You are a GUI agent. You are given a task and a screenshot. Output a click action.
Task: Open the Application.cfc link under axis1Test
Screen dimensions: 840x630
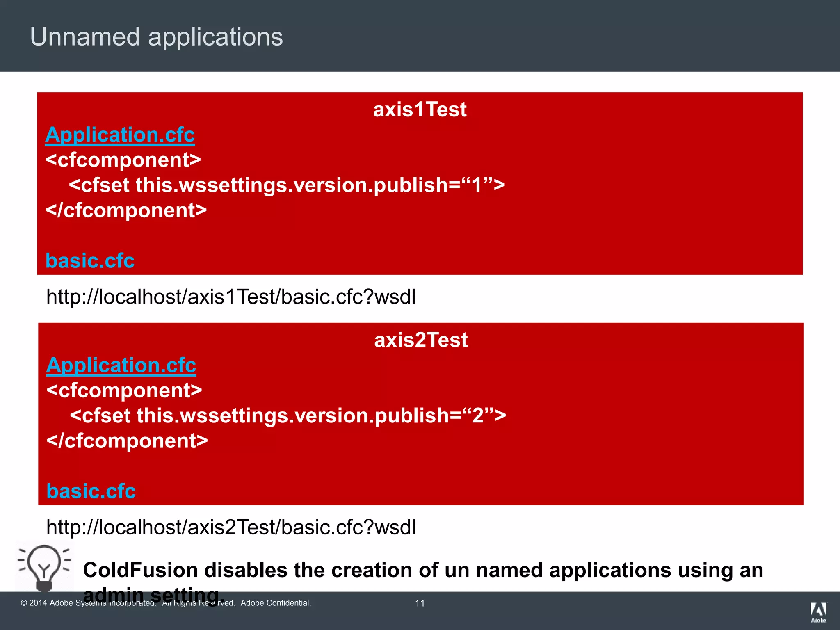click(120, 135)
